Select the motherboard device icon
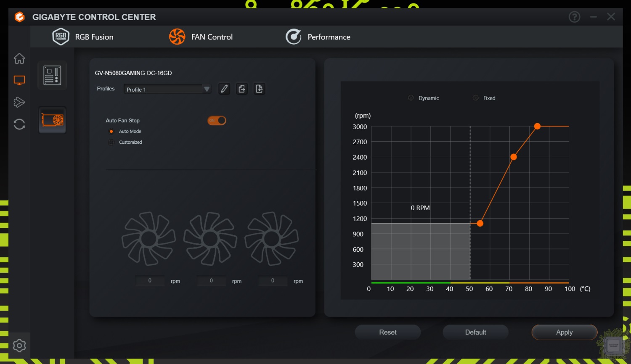This screenshot has height=364, width=631. 52,76
